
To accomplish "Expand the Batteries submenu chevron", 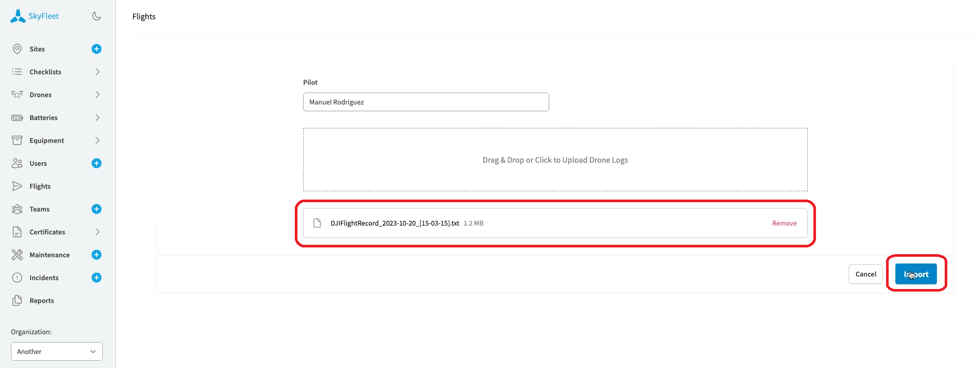I will point(97,117).
